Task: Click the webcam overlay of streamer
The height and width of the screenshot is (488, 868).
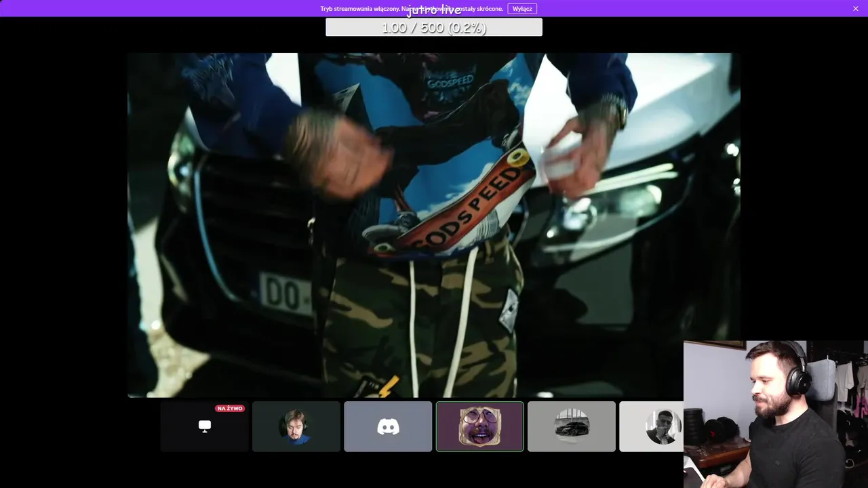Action: coord(776,414)
